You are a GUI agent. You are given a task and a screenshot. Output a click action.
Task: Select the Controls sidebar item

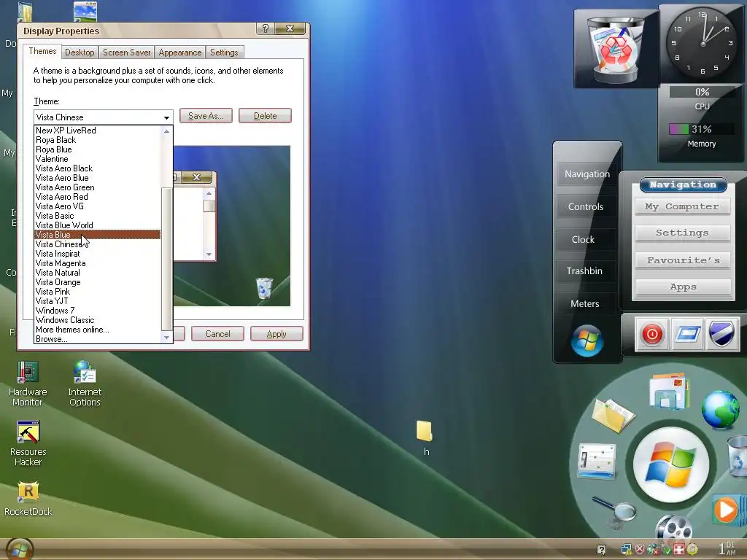tap(586, 206)
